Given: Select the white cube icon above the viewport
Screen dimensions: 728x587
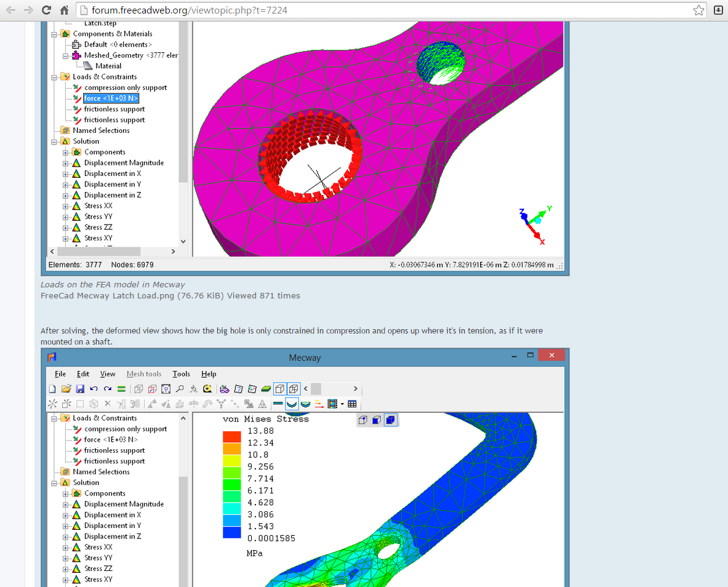Looking at the screenshot, I should [x=363, y=420].
